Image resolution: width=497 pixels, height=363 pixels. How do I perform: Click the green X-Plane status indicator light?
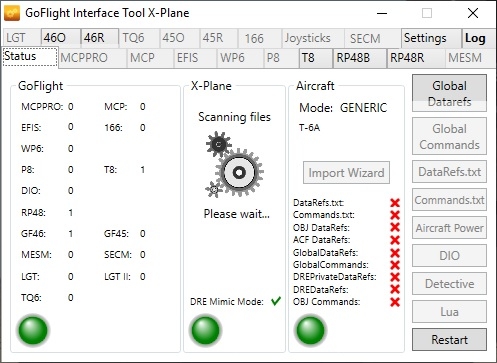click(206, 330)
